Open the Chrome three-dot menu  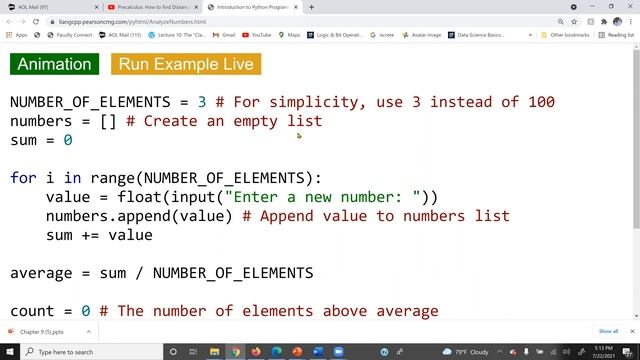(631, 22)
